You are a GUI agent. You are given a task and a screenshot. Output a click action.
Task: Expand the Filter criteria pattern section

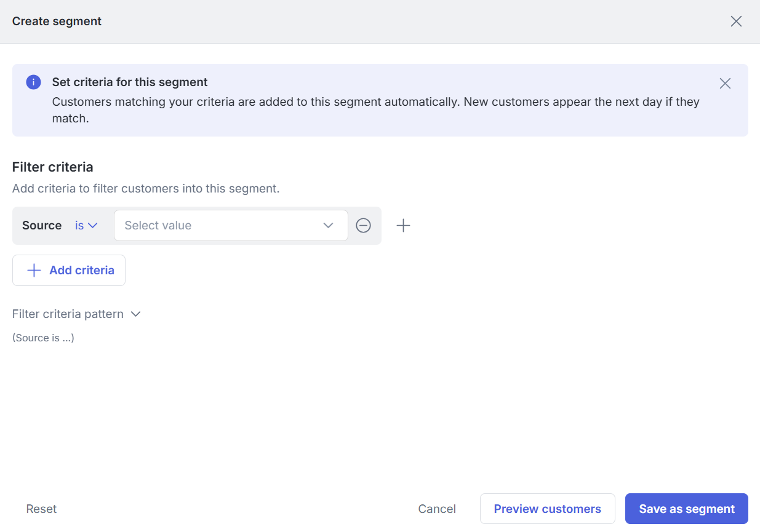(x=77, y=314)
